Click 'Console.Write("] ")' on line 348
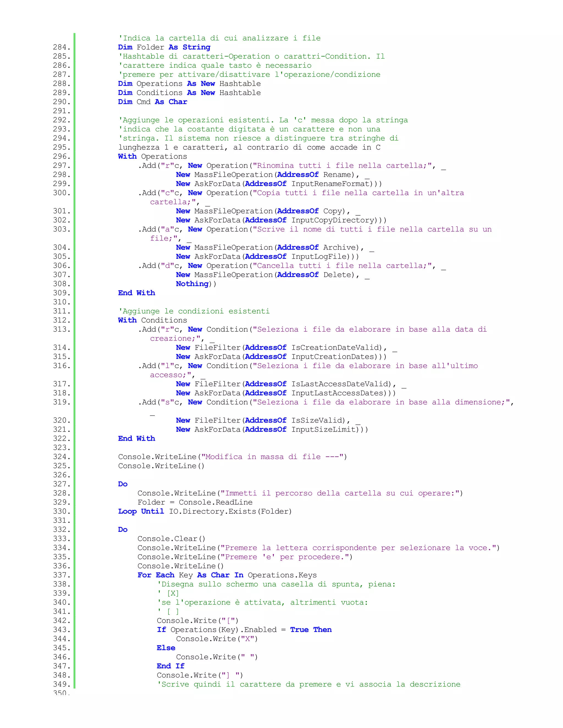 point(200,675)
